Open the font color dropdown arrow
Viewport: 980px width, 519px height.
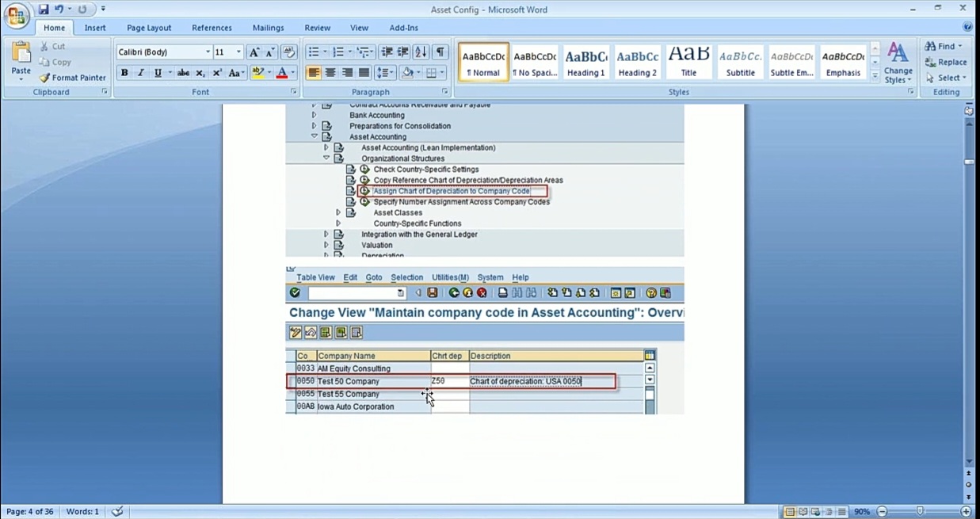(293, 73)
